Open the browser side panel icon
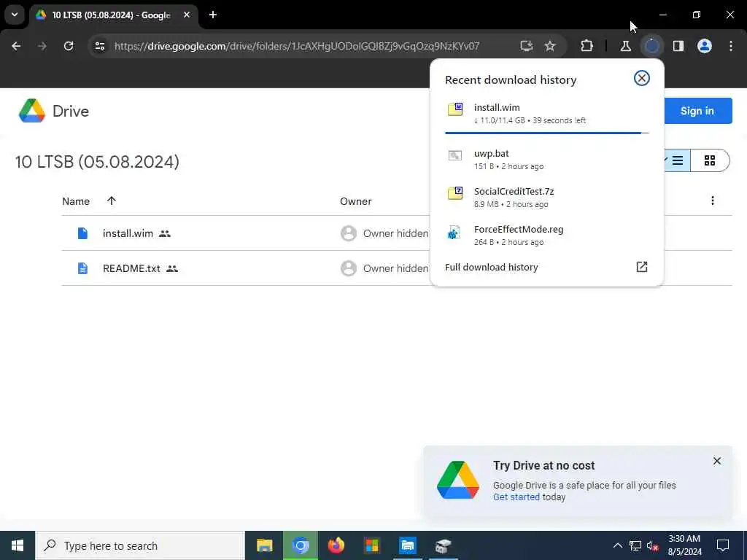The width and height of the screenshot is (747, 560). coord(678,46)
